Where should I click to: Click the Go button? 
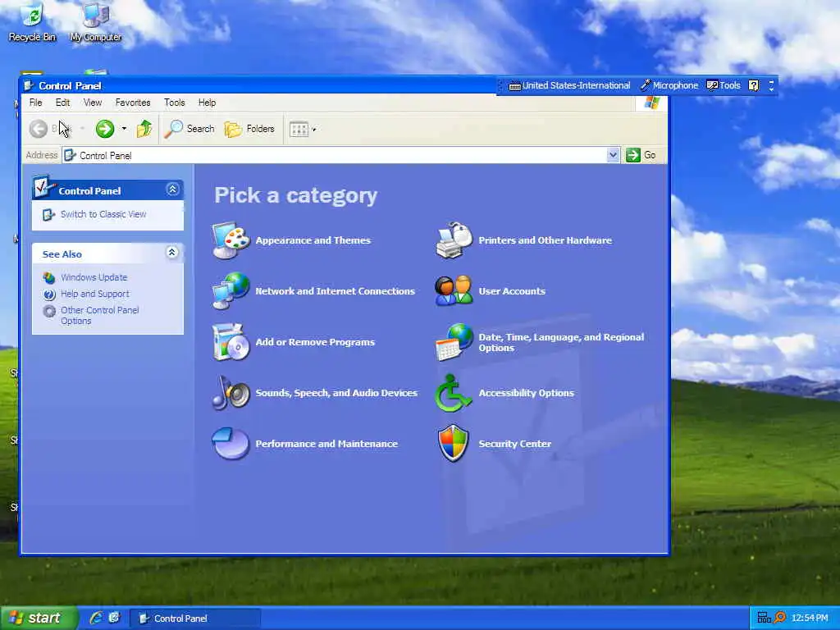point(641,155)
